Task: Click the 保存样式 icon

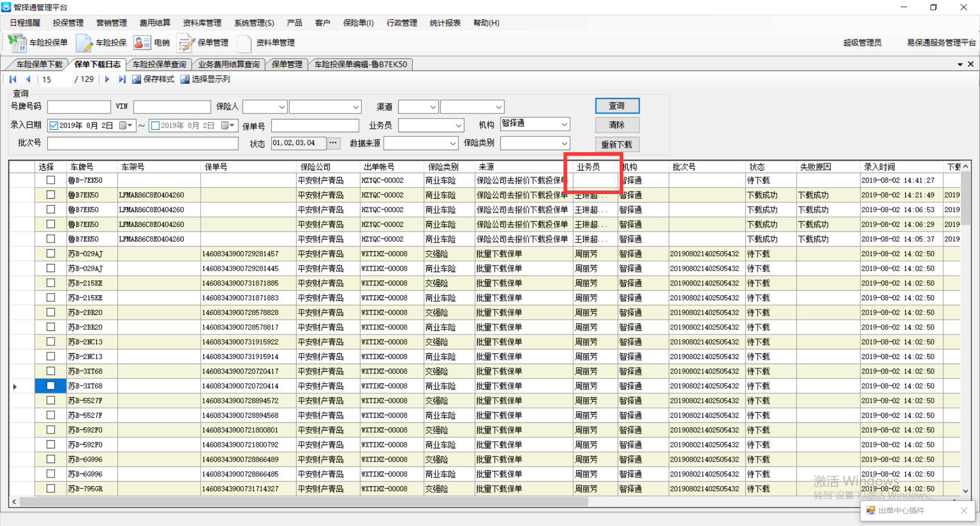Action: point(136,79)
